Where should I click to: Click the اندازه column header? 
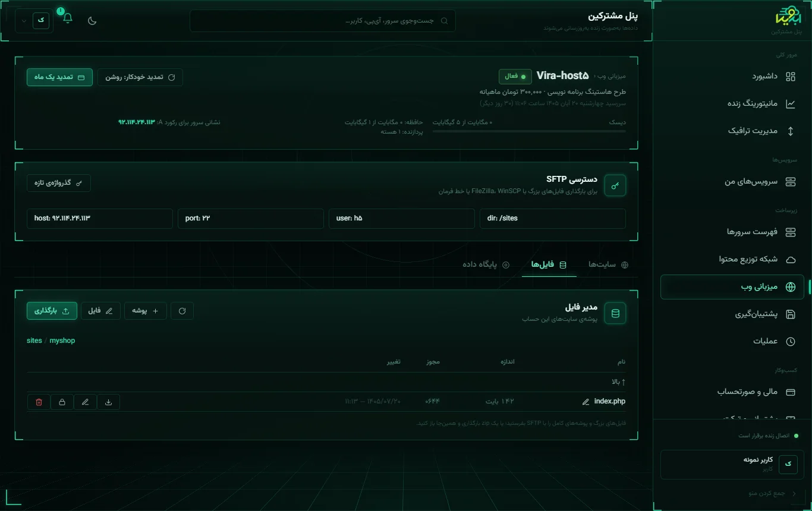click(x=506, y=362)
